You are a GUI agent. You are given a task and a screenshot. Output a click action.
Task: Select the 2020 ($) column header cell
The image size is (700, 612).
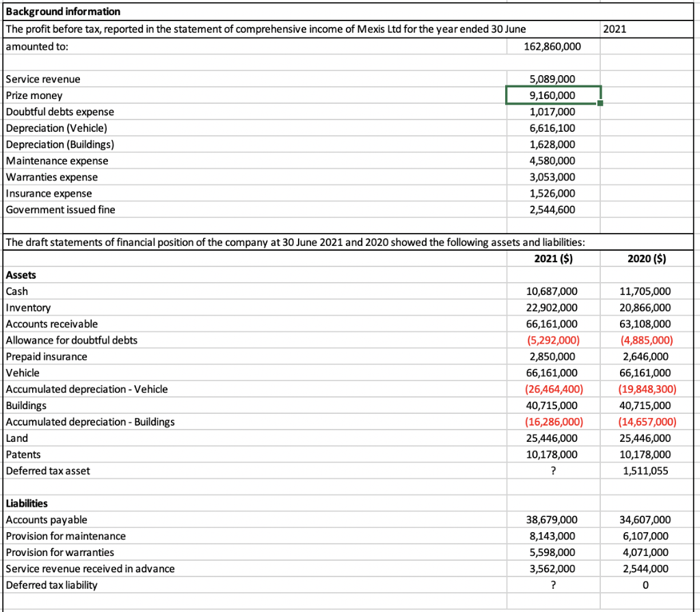pyautogui.click(x=646, y=258)
